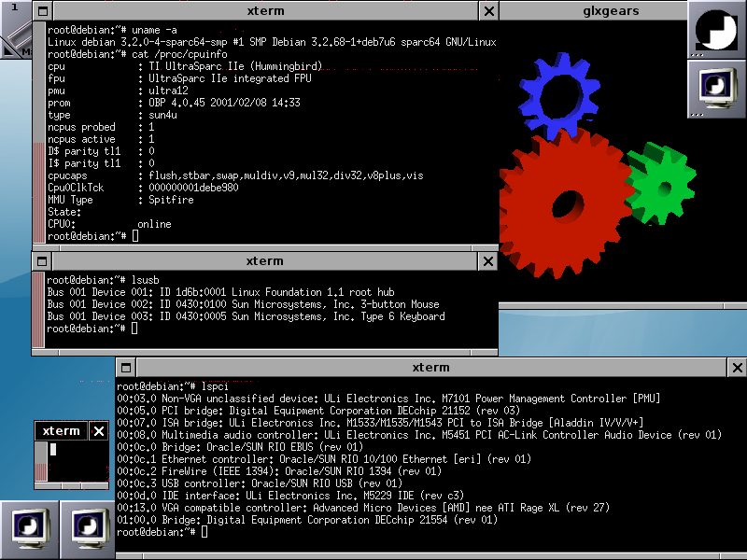Click the "MMU Type : Spitfire" line
Image resolution: width=747 pixels, height=560 pixels.
click(120, 200)
